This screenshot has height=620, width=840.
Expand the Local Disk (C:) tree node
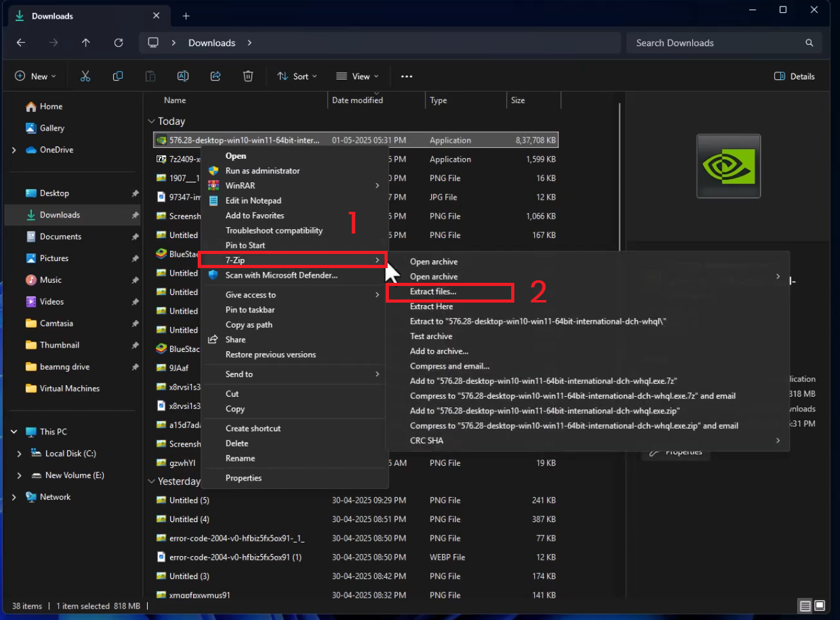(x=19, y=454)
